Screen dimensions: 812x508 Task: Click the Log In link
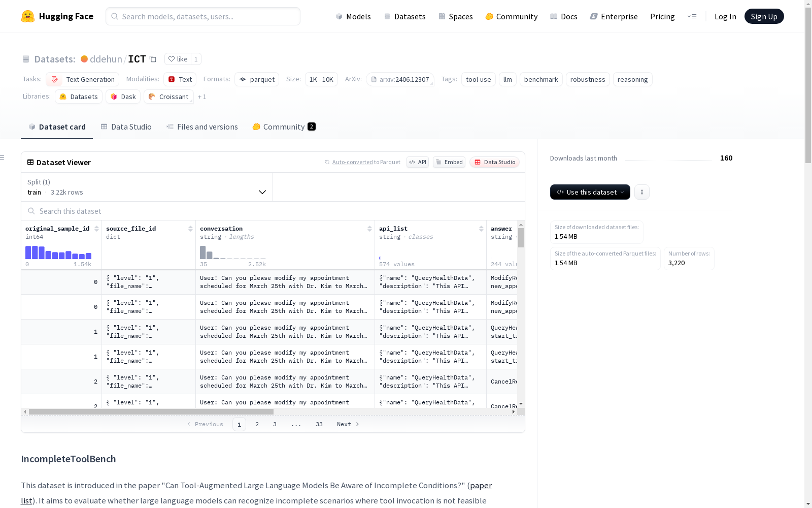[x=725, y=16]
